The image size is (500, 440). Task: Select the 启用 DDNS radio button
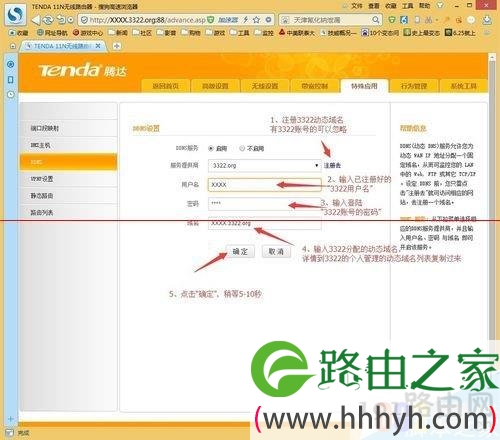[211, 148]
